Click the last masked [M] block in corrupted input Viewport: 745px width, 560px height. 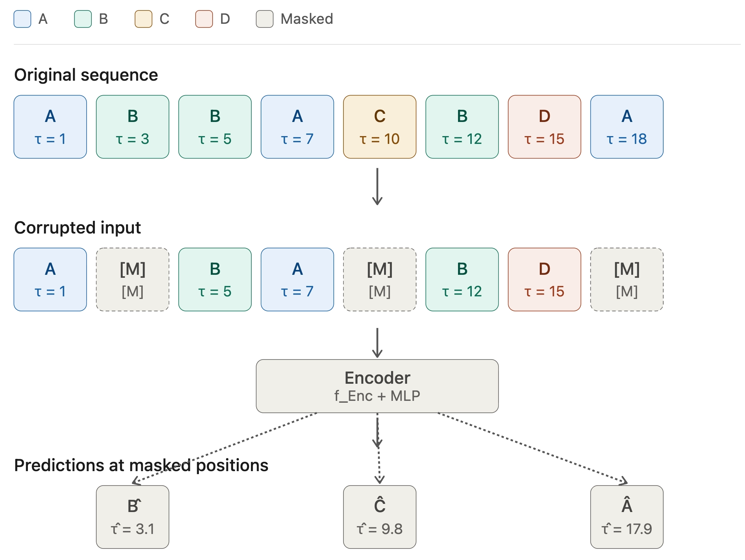pos(627,280)
